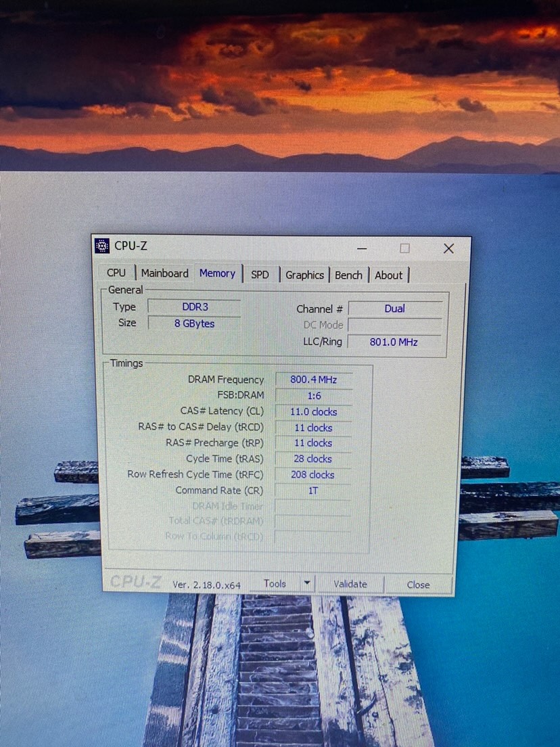Click the CPU-Z window title text
Viewport: 560px width, 747px height.
[x=131, y=246]
